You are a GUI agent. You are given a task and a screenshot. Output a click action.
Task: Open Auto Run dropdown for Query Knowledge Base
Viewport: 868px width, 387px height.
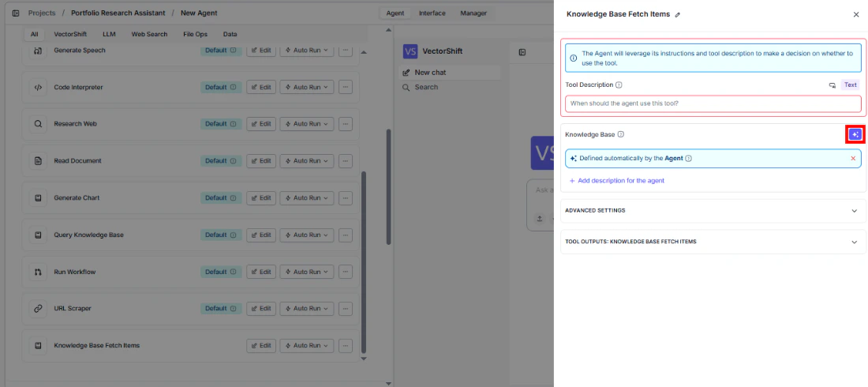[307, 235]
